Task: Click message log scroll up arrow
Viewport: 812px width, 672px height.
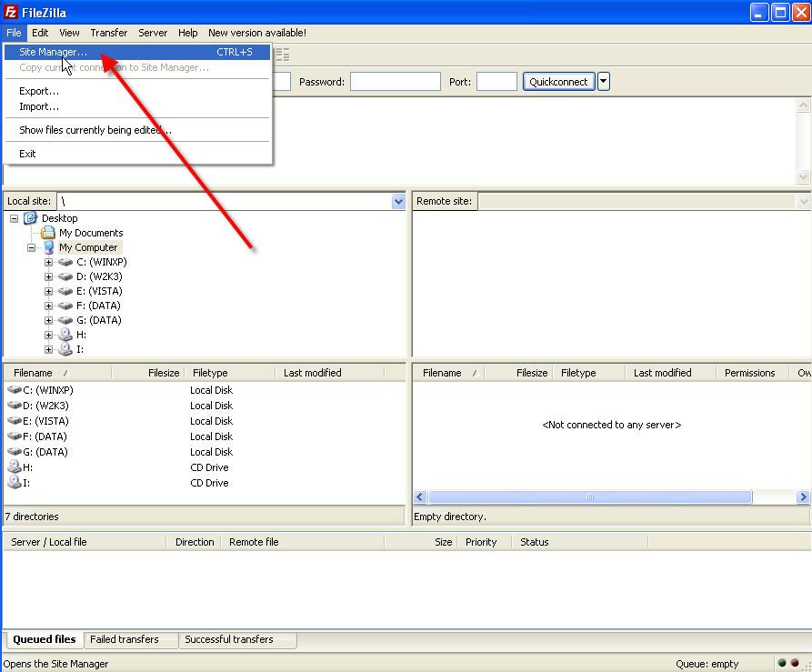Action: pos(803,105)
